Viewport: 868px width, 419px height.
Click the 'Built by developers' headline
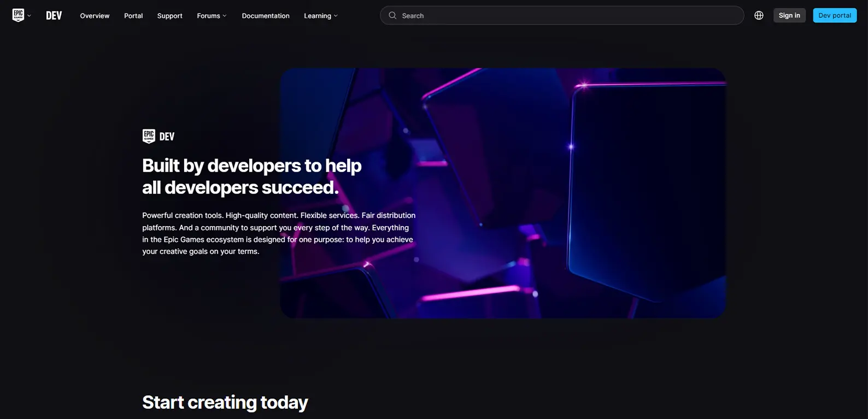pyautogui.click(x=252, y=176)
